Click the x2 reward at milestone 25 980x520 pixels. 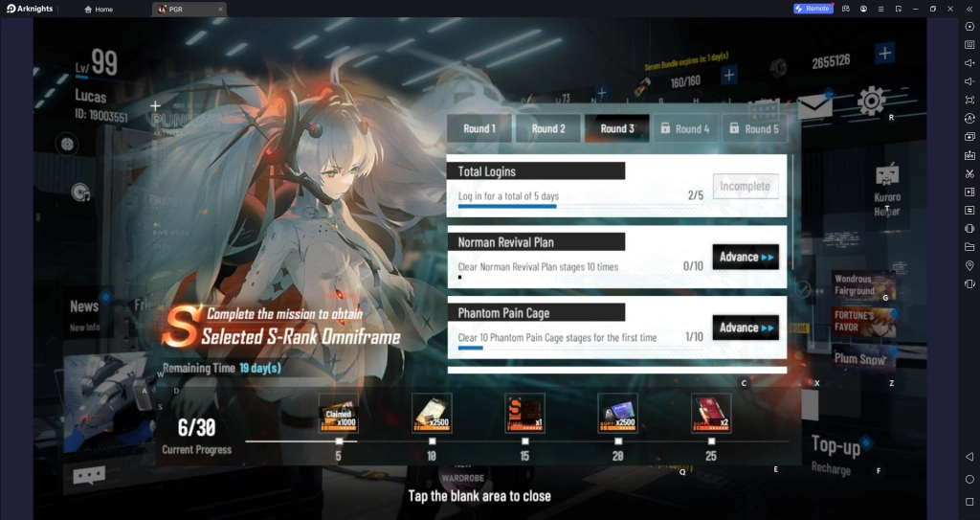pyautogui.click(x=711, y=413)
